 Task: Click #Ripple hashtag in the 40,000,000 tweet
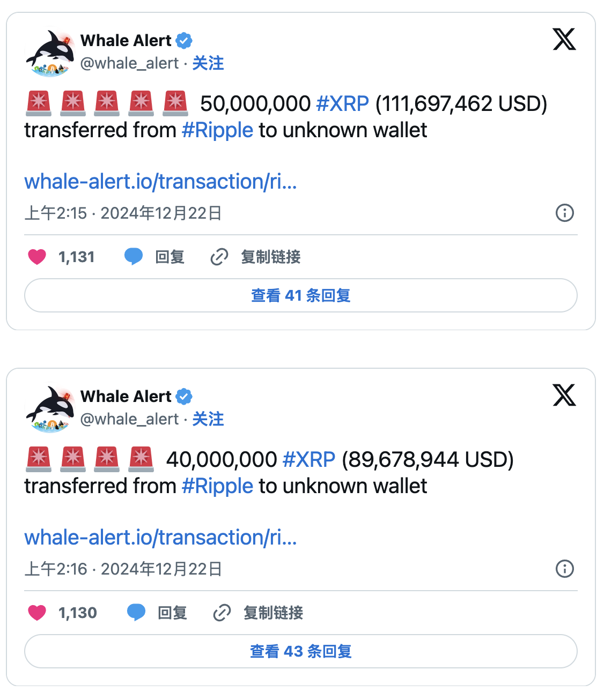tap(217, 486)
